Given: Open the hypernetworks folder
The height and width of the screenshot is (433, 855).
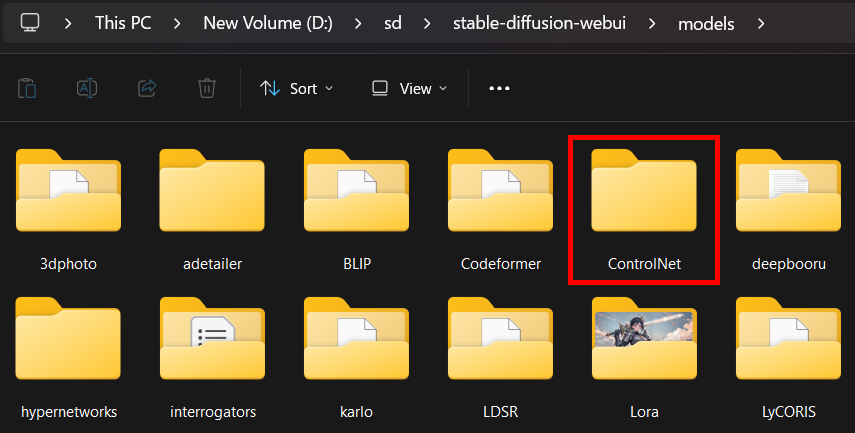Looking at the screenshot, I should click(x=68, y=346).
